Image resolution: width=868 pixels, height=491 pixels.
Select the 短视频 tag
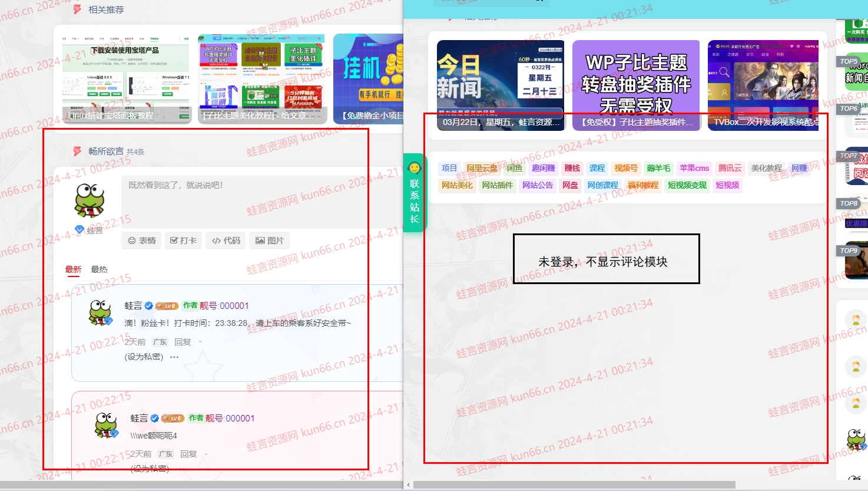click(x=727, y=185)
